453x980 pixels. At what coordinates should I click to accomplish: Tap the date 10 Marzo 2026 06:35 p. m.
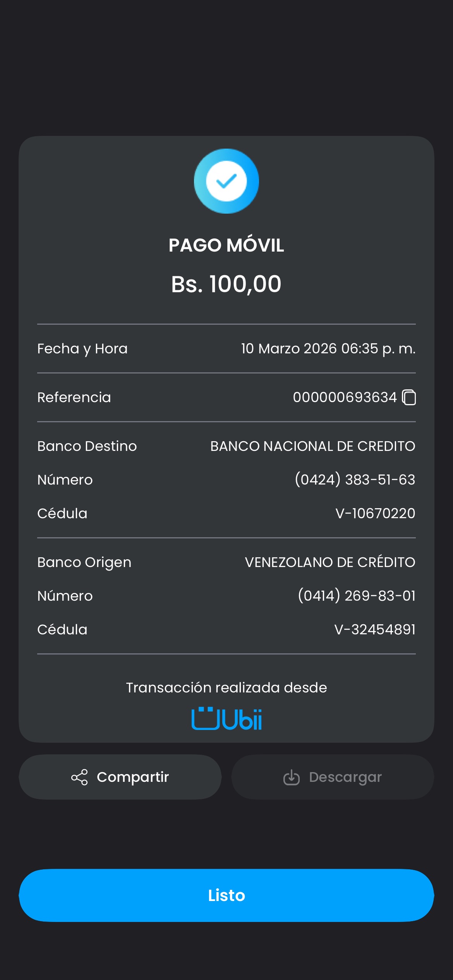click(x=328, y=349)
